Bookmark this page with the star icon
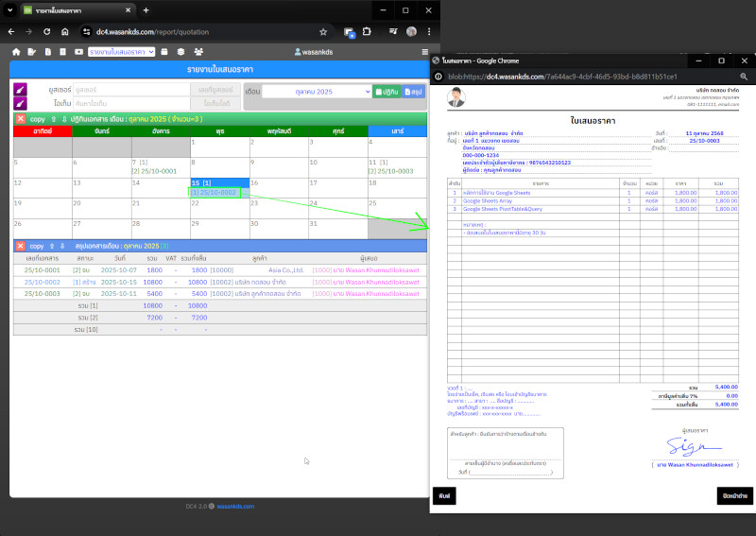The image size is (756, 536). pos(323,31)
